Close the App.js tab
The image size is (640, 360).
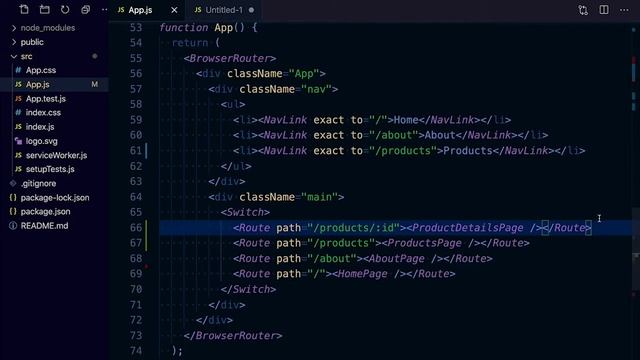tap(174, 10)
